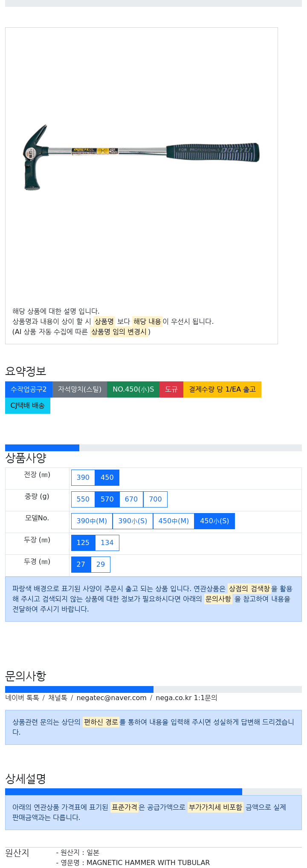This screenshot has width=307, height=868.
Task: Click the hammer product image
Action: point(141,157)
